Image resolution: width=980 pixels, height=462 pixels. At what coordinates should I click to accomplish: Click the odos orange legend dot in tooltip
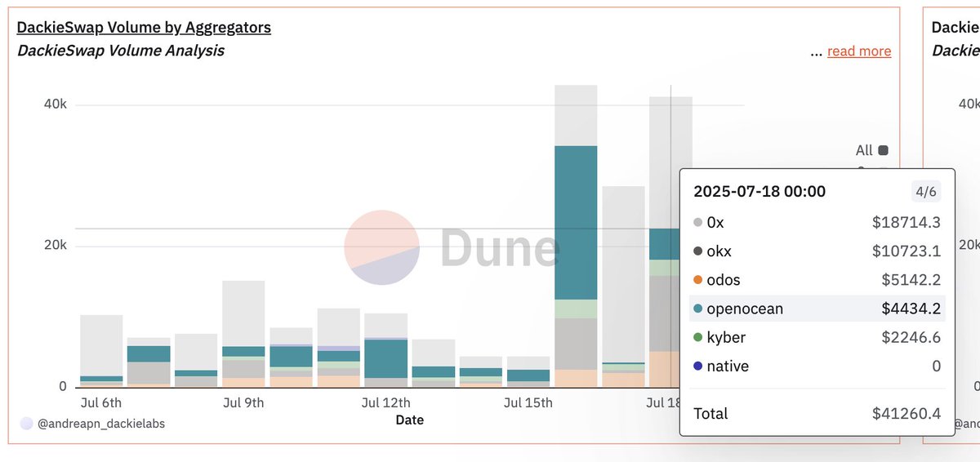point(697,280)
